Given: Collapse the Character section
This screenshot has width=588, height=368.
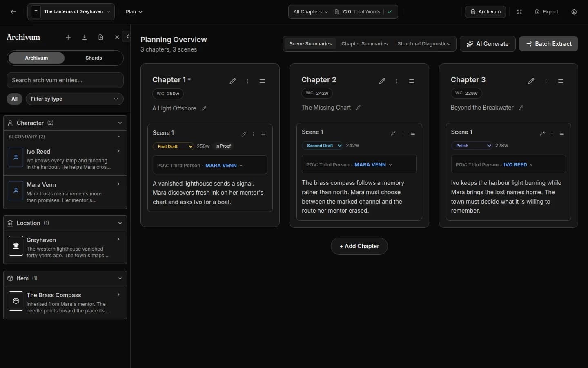Looking at the screenshot, I should (120, 123).
